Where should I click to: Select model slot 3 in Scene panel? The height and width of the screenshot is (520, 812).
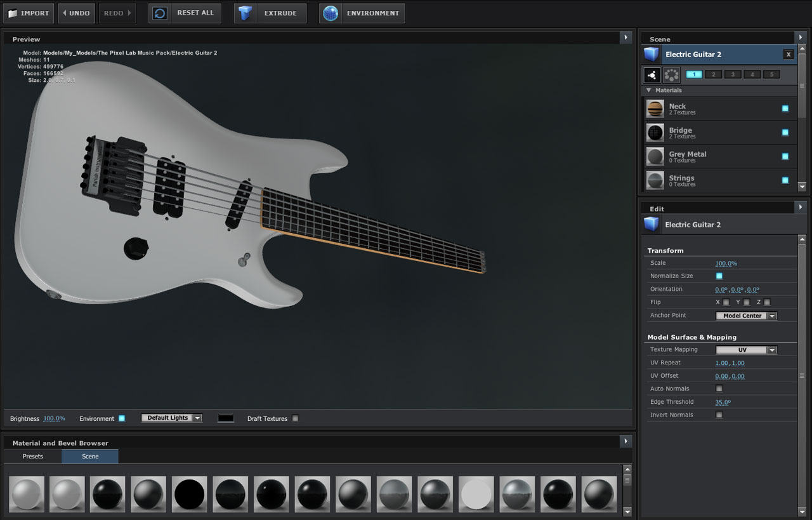pos(733,75)
